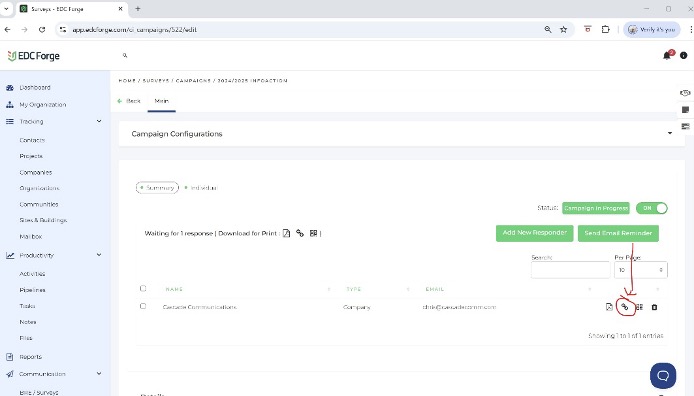Sort the table by TYPE column
The image size is (694, 396).
point(354,289)
